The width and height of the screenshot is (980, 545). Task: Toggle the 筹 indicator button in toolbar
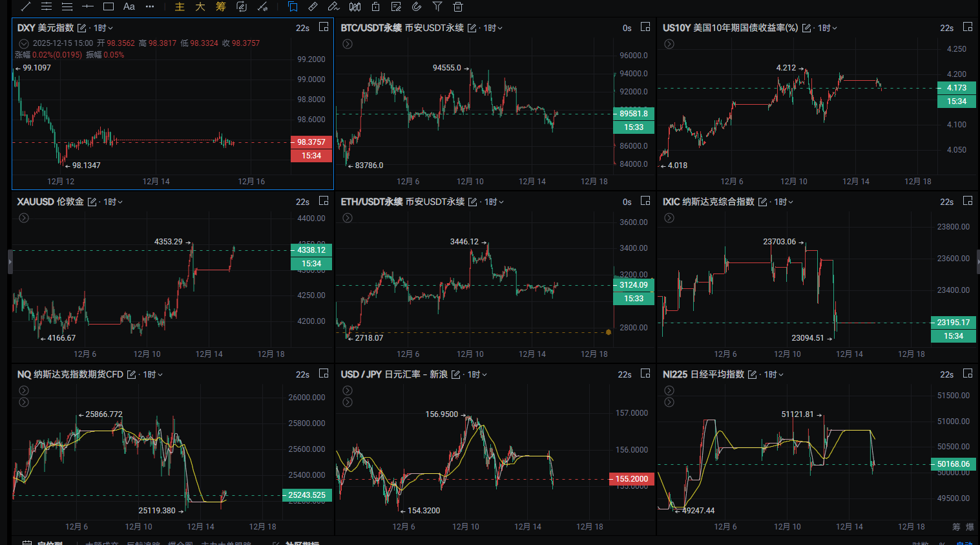tap(221, 6)
